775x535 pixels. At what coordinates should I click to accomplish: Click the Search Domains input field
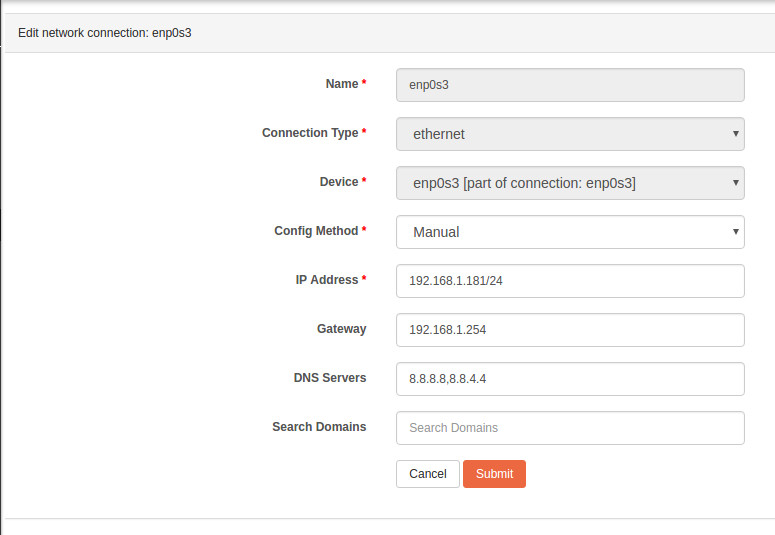point(570,428)
